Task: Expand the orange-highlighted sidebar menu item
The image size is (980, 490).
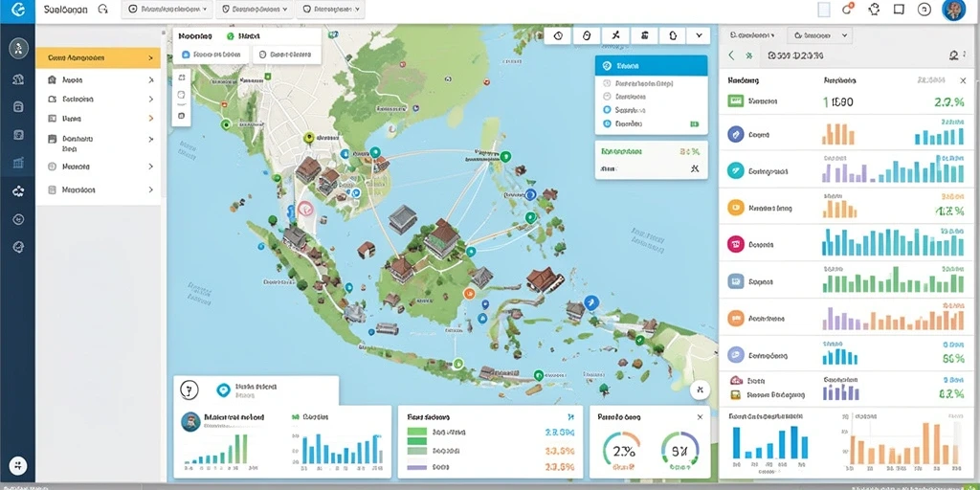Action: click(99, 57)
